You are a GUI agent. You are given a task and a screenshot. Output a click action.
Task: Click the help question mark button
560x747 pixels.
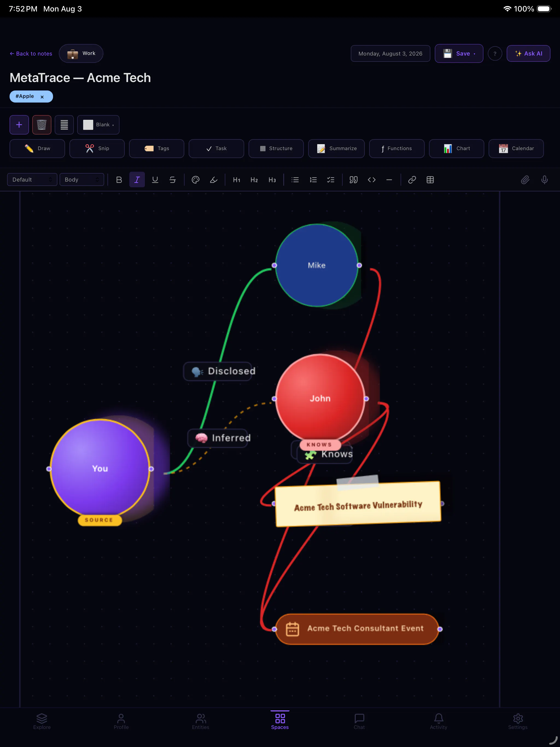pyautogui.click(x=495, y=54)
